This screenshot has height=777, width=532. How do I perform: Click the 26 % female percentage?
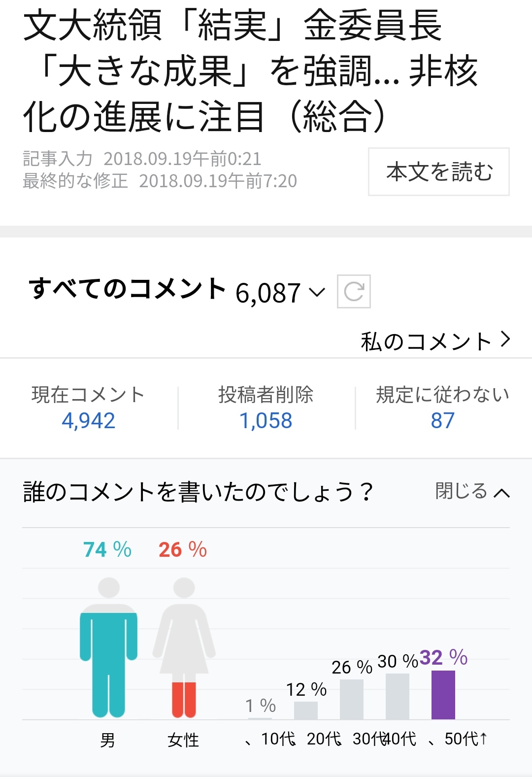[183, 549]
